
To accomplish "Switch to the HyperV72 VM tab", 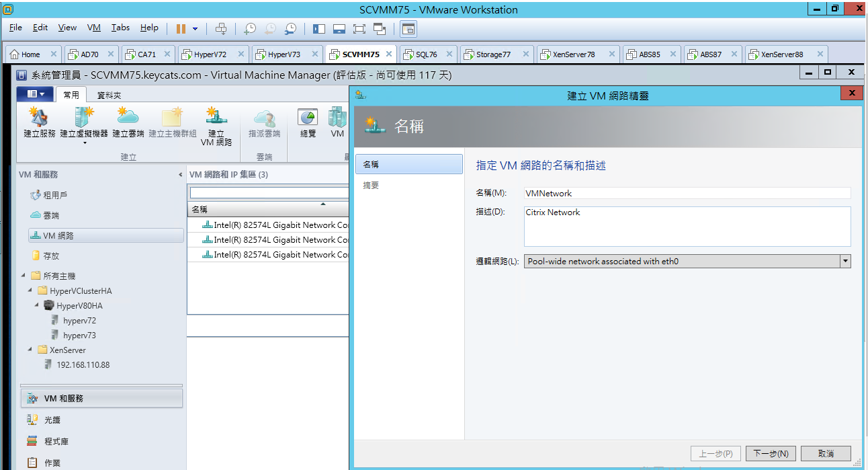I will pos(214,54).
